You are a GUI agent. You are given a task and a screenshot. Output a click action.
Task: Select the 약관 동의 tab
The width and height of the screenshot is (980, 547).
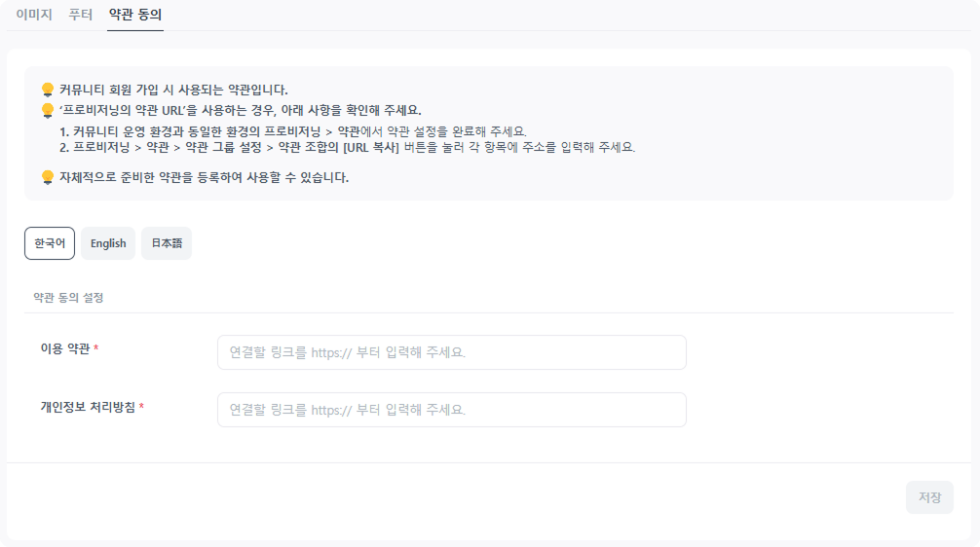pyautogui.click(x=135, y=15)
